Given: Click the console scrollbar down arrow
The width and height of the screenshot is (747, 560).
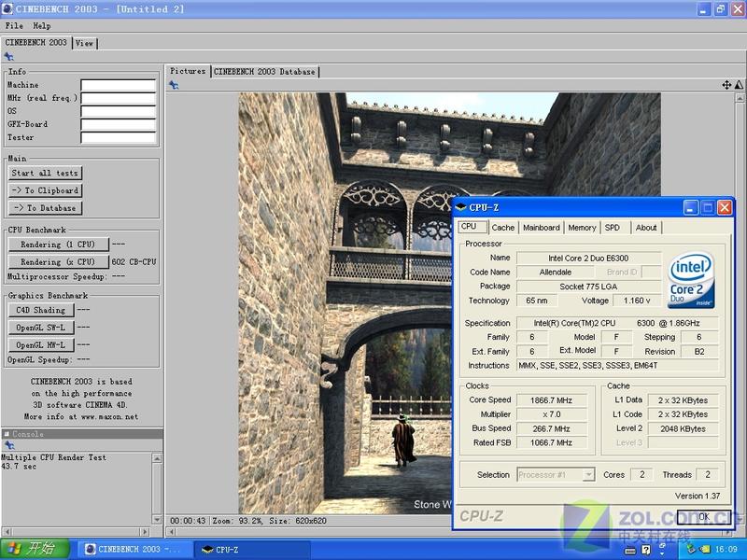Looking at the screenshot, I should pyautogui.click(x=157, y=519).
